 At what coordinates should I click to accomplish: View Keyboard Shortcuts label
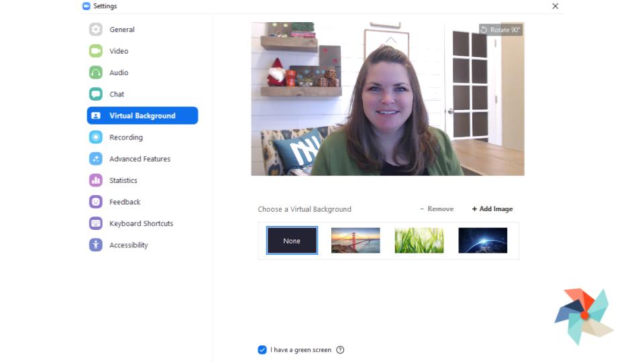click(x=142, y=223)
